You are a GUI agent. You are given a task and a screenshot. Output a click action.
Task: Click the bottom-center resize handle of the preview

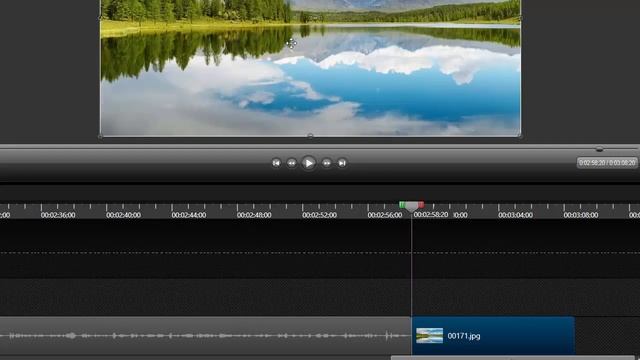click(310, 136)
